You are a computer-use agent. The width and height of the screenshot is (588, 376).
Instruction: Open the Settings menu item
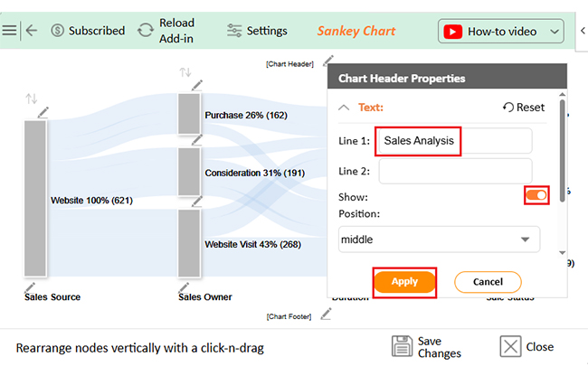(257, 31)
